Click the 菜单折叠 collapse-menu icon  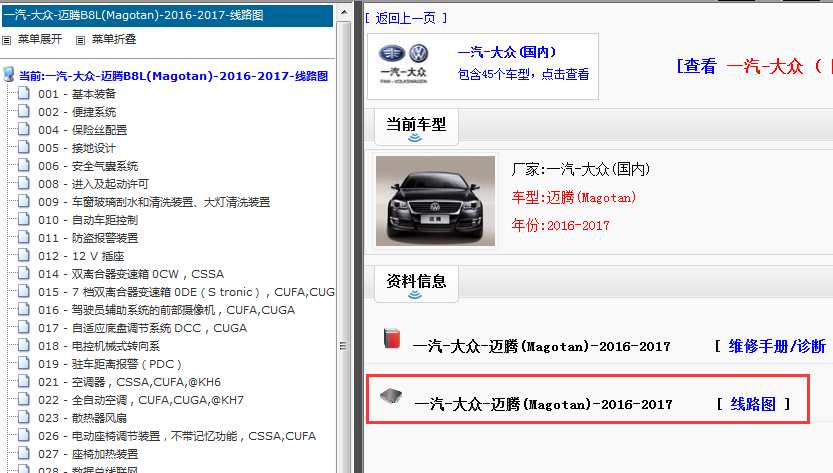click(x=80, y=40)
